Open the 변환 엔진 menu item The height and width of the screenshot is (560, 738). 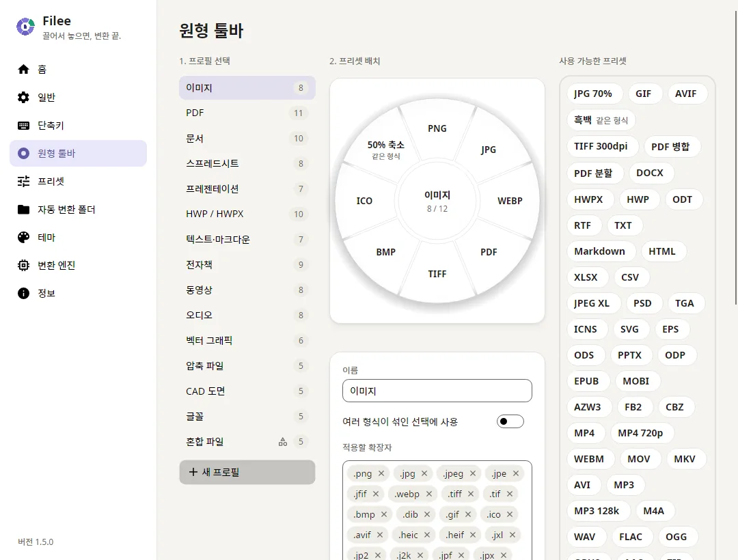78,265
